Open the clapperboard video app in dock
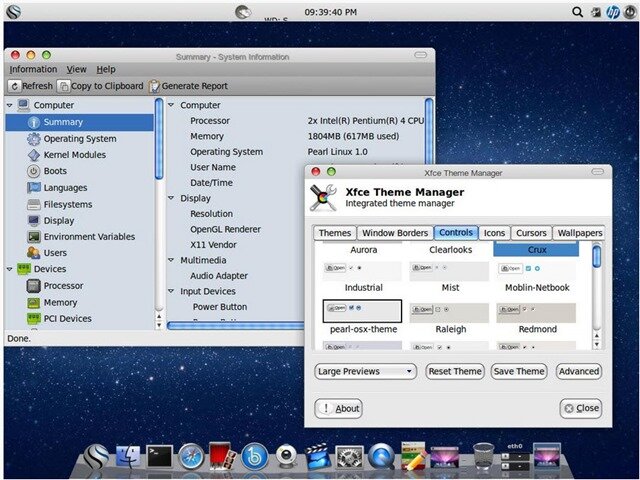The height and width of the screenshot is (480, 640). pos(317,456)
